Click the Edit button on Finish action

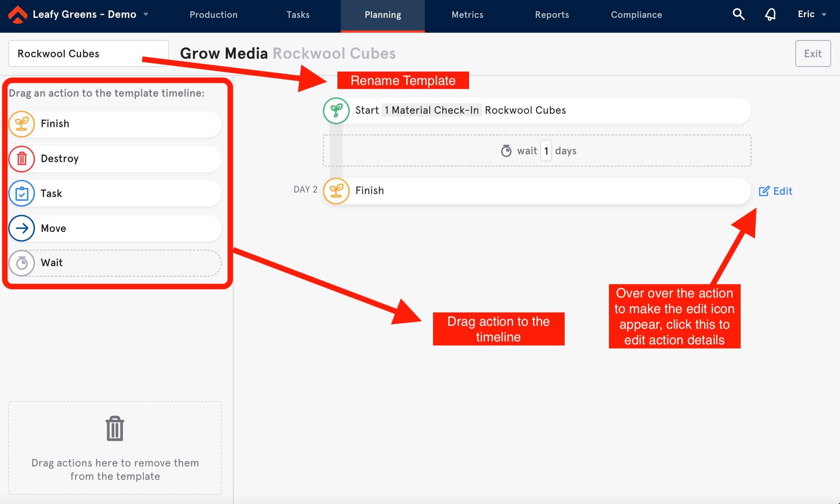tap(776, 191)
